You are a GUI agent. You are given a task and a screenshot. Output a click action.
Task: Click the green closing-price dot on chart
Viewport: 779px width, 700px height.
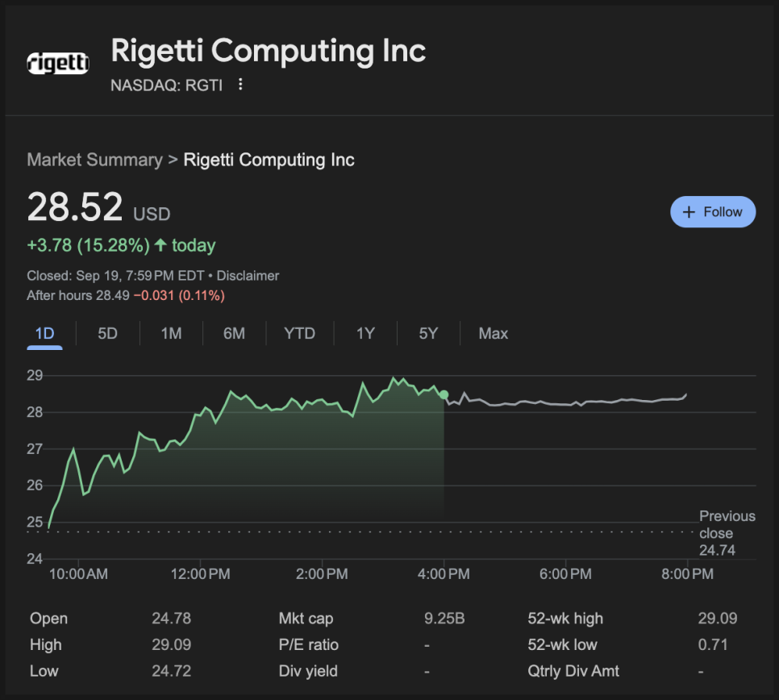pyautogui.click(x=444, y=395)
